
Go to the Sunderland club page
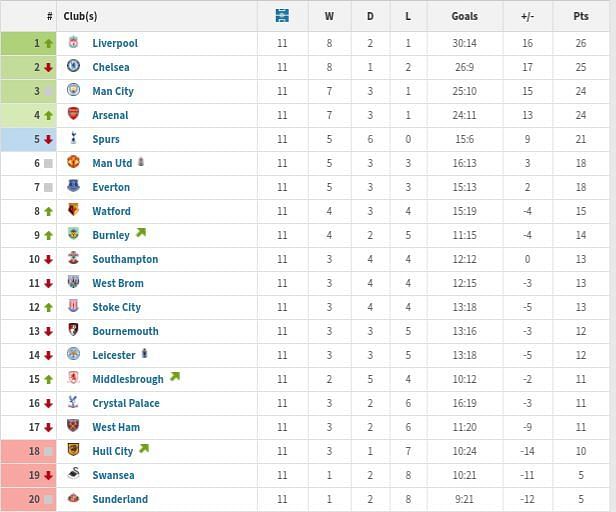pos(120,499)
